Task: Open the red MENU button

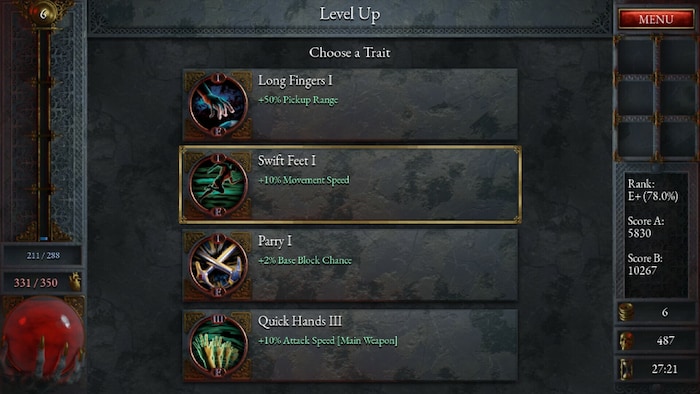Action: tap(656, 19)
